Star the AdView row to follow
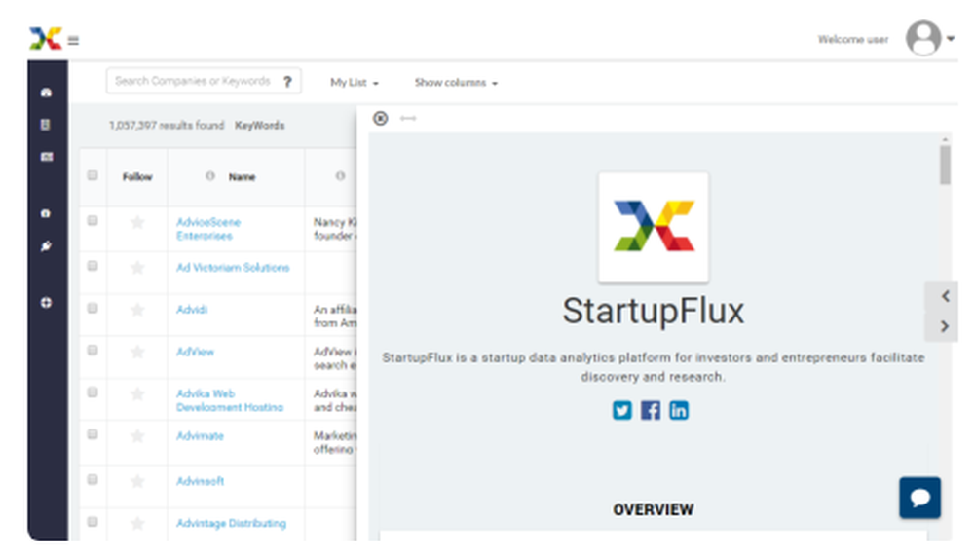The width and height of the screenshot is (974, 560). (x=137, y=352)
